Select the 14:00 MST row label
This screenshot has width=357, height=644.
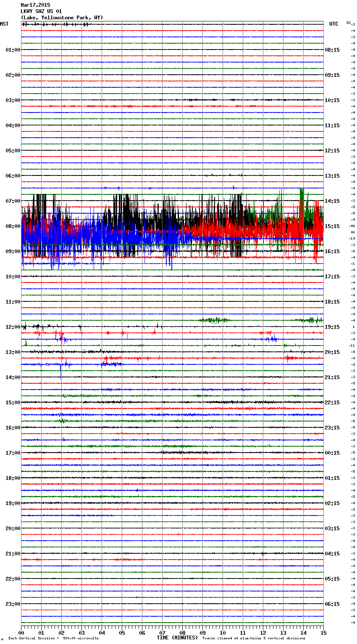pyautogui.click(x=13, y=377)
